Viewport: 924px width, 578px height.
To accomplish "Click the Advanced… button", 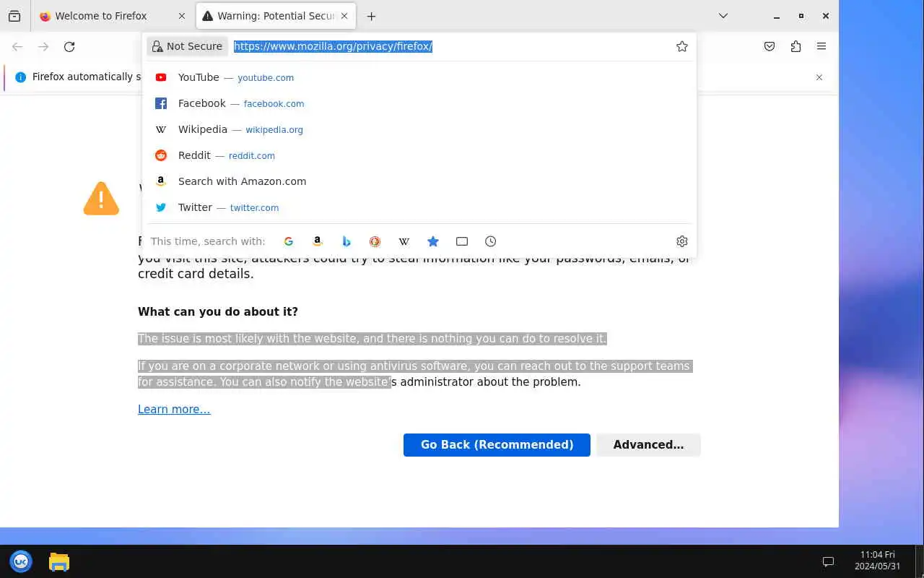I will coord(648,445).
